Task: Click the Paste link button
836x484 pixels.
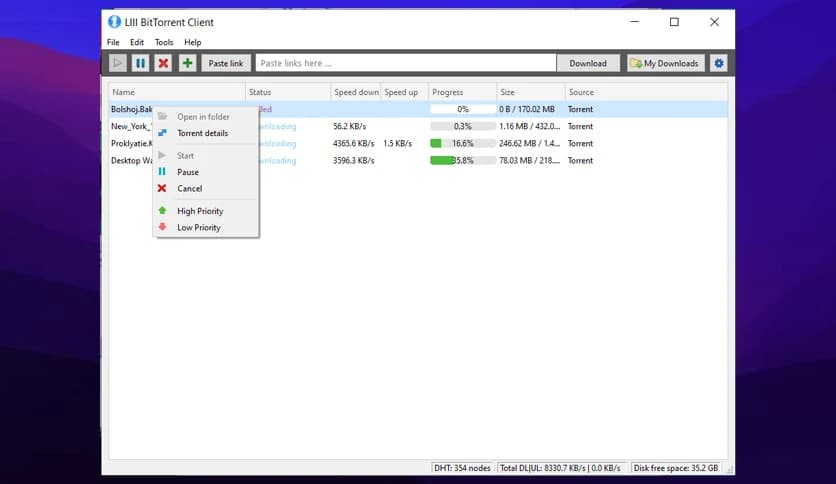Action: 226,63
